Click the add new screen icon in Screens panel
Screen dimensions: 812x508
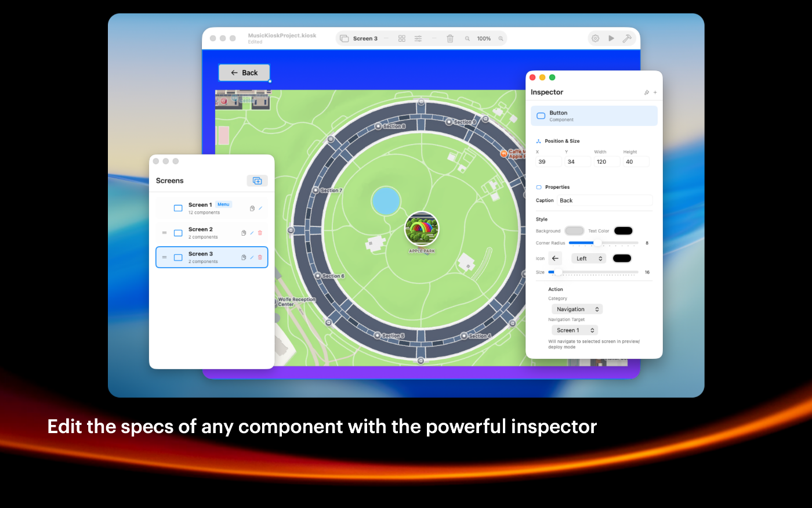coord(257,181)
